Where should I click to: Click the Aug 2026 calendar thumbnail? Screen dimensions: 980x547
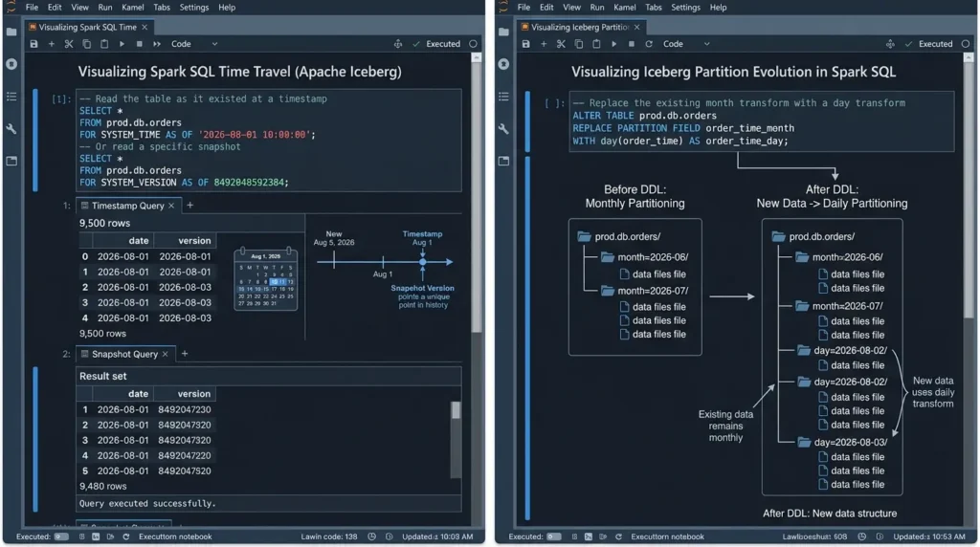266,279
